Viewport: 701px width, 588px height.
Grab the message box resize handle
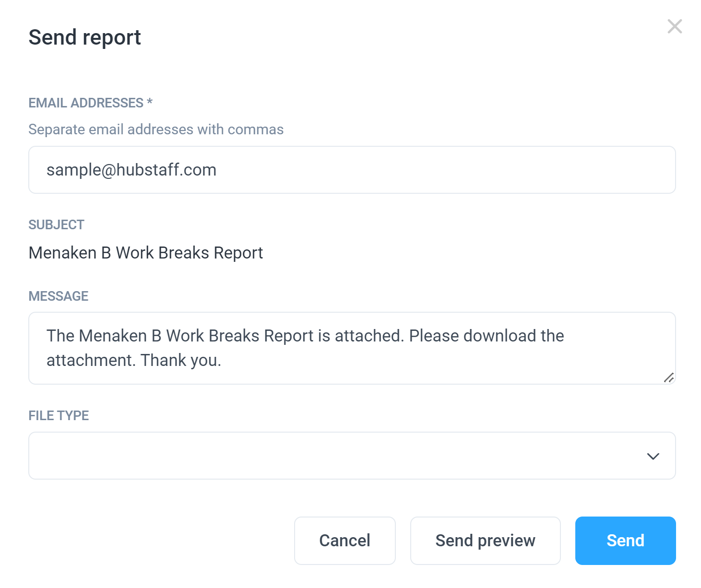click(669, 377)
